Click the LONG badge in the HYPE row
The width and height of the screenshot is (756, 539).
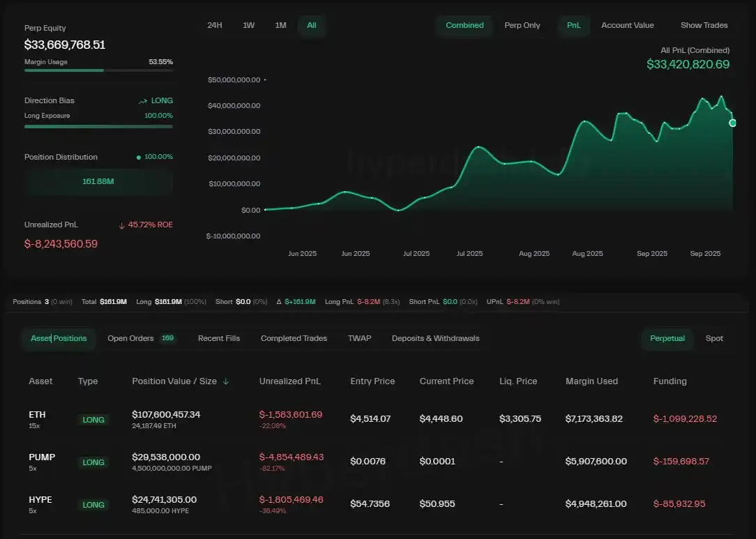[x=93, y=505]
